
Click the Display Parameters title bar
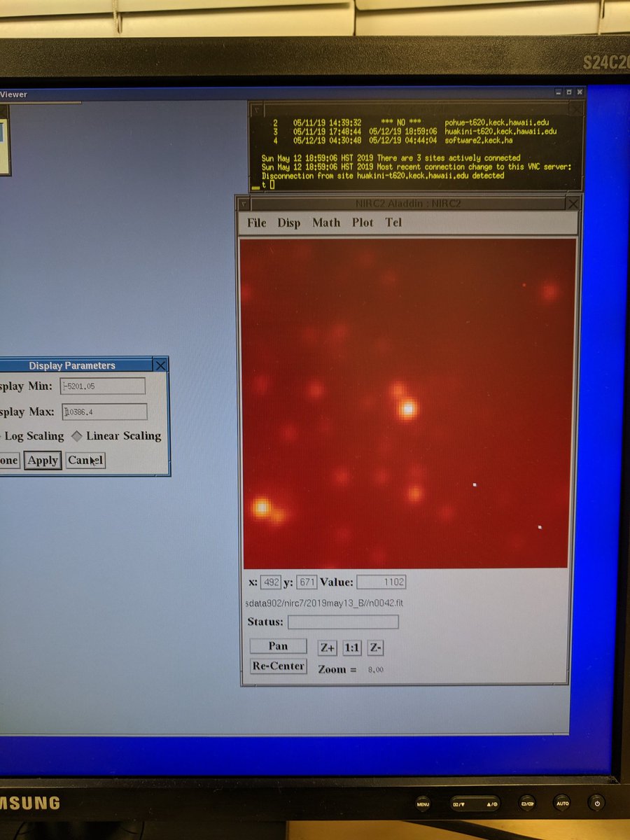click(72, 365)
